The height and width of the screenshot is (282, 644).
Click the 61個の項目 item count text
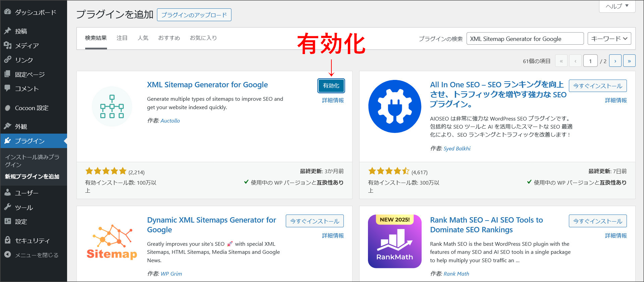point(537,61)
